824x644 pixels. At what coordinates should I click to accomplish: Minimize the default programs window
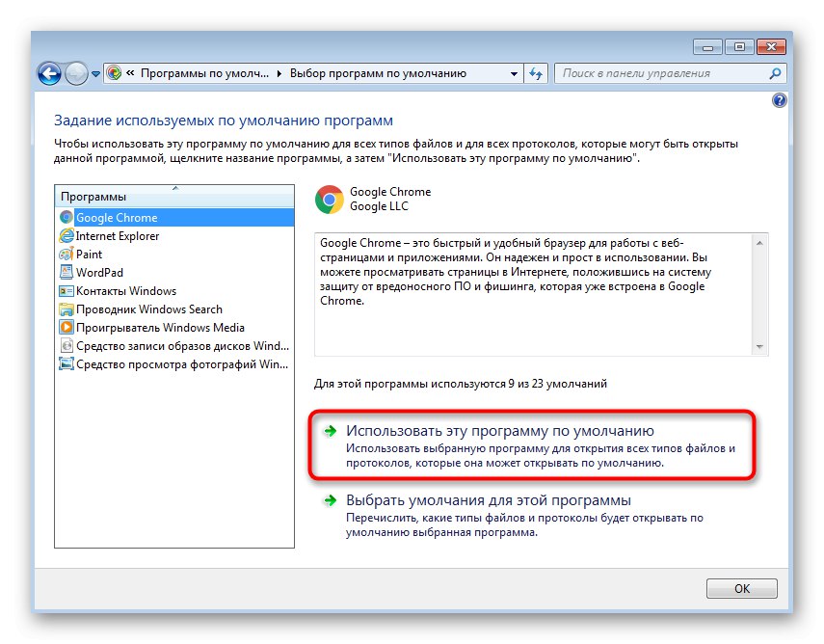click(x=707, y=47)
